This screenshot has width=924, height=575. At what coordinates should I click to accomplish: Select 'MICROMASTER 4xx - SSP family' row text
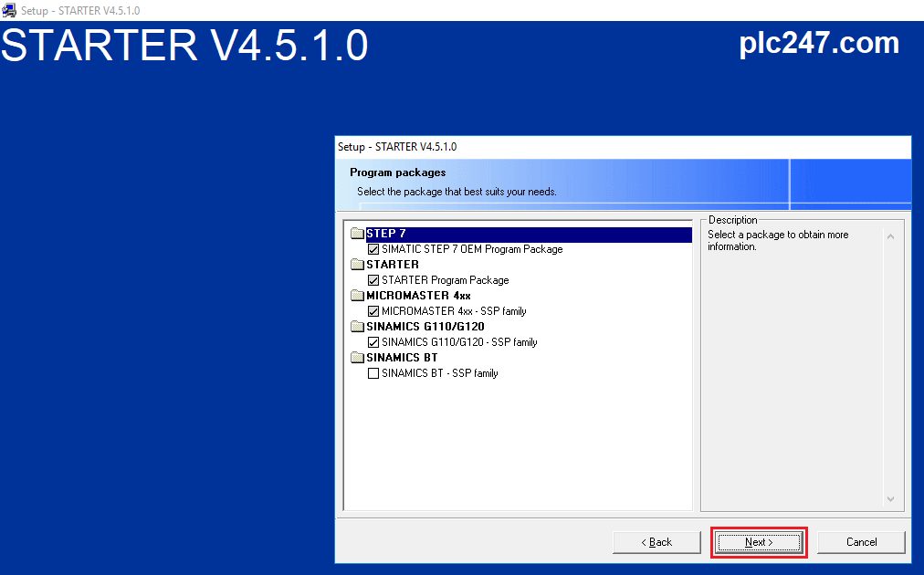tap(454, 311)
